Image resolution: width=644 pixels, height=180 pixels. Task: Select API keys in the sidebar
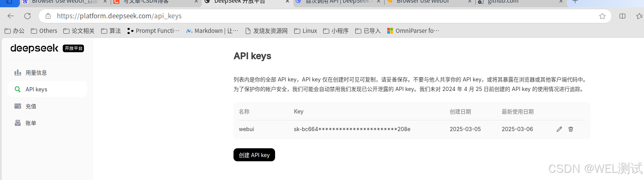coord(47,89)
